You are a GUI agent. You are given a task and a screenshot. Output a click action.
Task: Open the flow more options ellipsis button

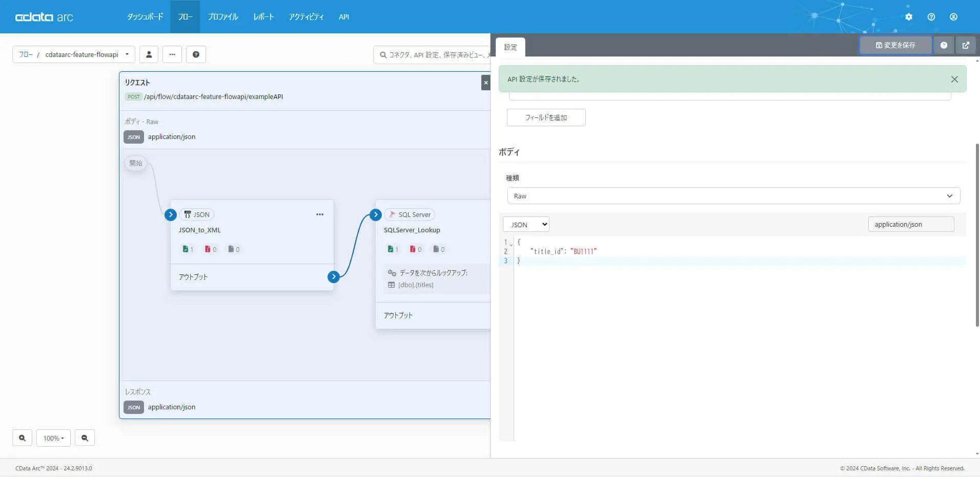click(x=172, y=54)
